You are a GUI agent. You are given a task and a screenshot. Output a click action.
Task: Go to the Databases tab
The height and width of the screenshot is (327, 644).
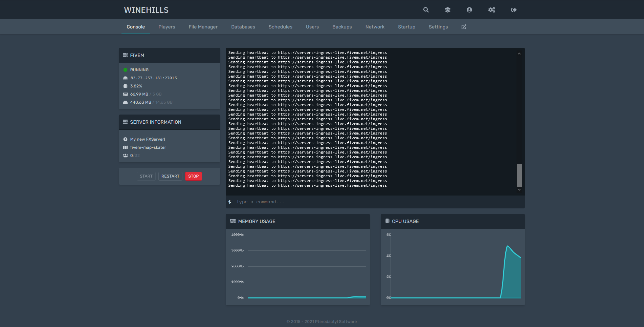click(243, 27)
